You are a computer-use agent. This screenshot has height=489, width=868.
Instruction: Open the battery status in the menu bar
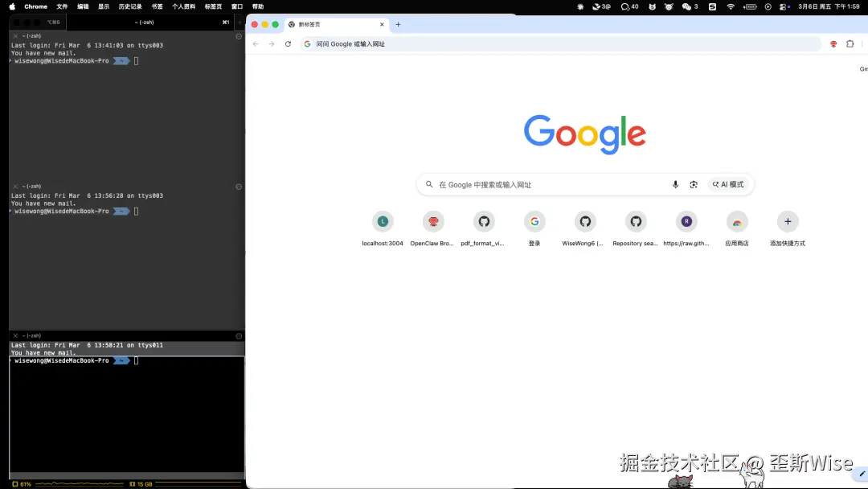750,6
